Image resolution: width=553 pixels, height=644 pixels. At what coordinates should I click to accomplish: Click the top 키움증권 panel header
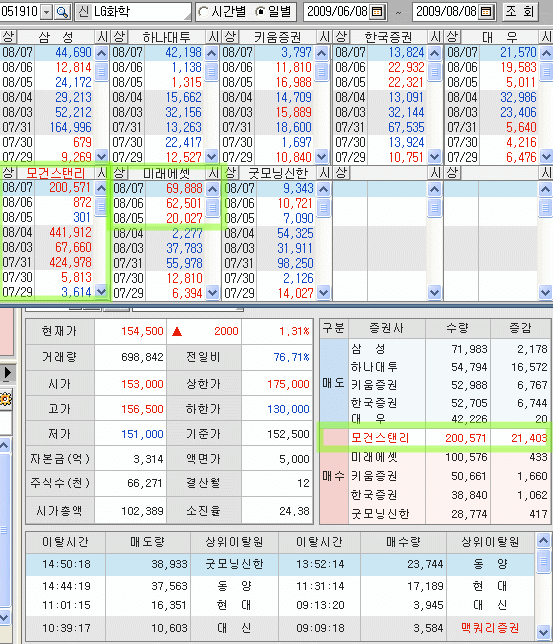[x=277, y=37]
